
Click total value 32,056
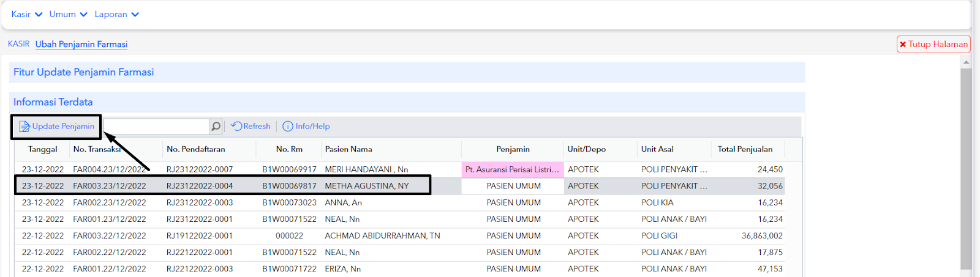pyautogui.click(x=770, y=186)
